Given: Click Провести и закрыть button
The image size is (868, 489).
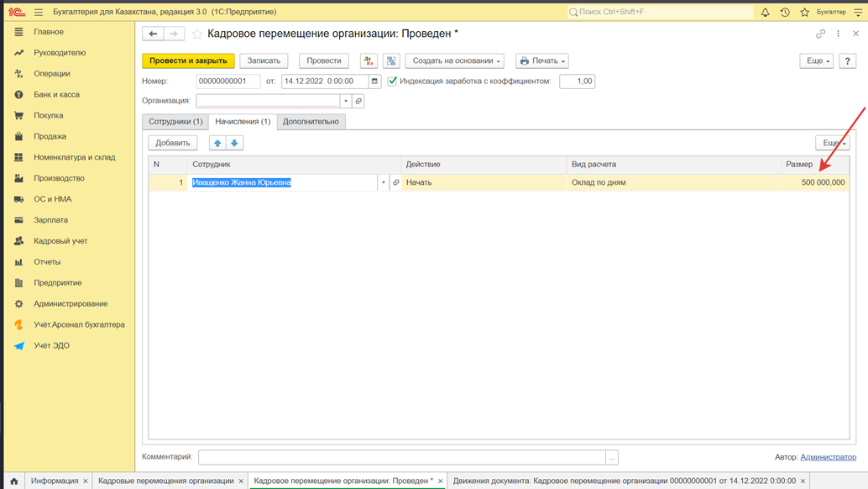Looking at the screenshot, I should tap(188, 61).
